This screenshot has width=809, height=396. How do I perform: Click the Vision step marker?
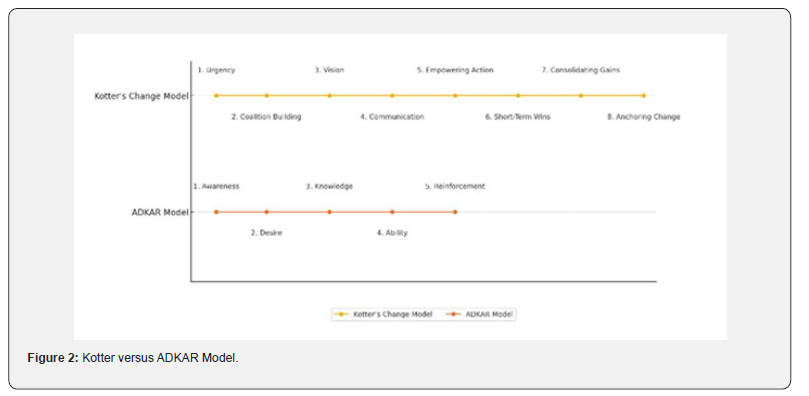330,95
